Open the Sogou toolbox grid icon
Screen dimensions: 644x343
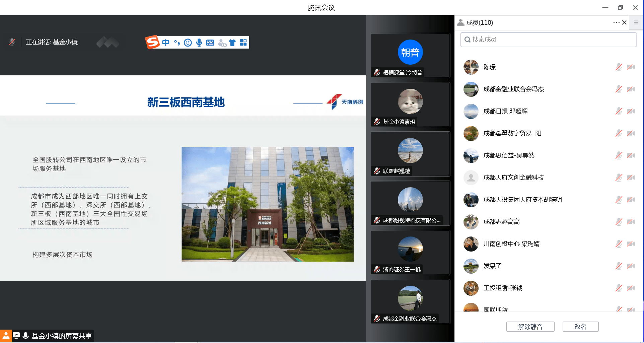tap(243, 43)
